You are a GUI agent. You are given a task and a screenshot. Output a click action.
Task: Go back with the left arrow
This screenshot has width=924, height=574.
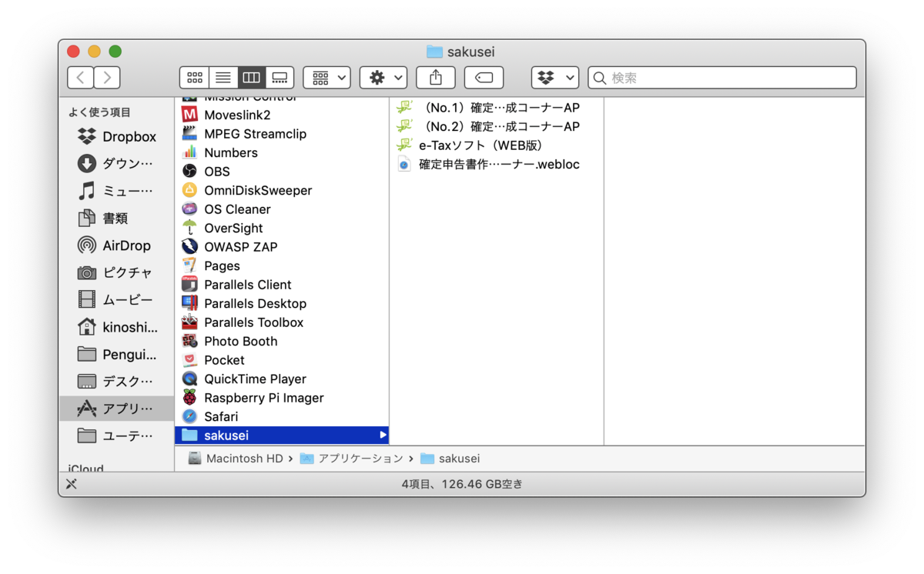(x=81, y=78)
